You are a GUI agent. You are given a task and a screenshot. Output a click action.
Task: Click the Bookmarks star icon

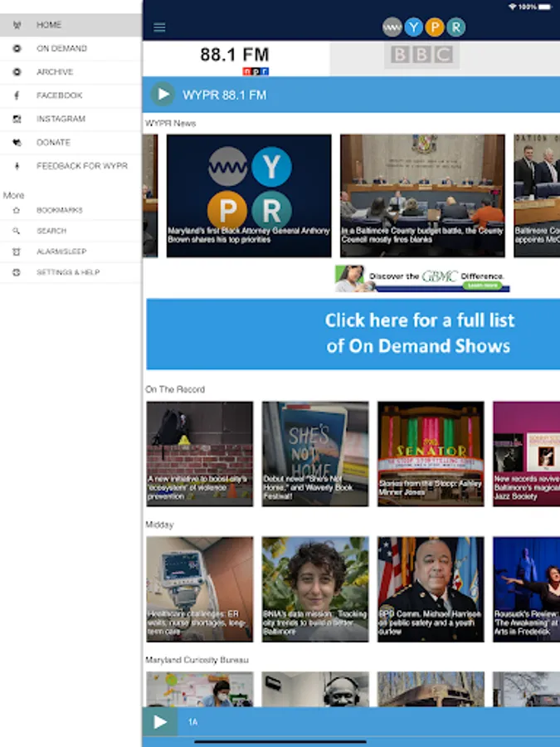[17, 210]
